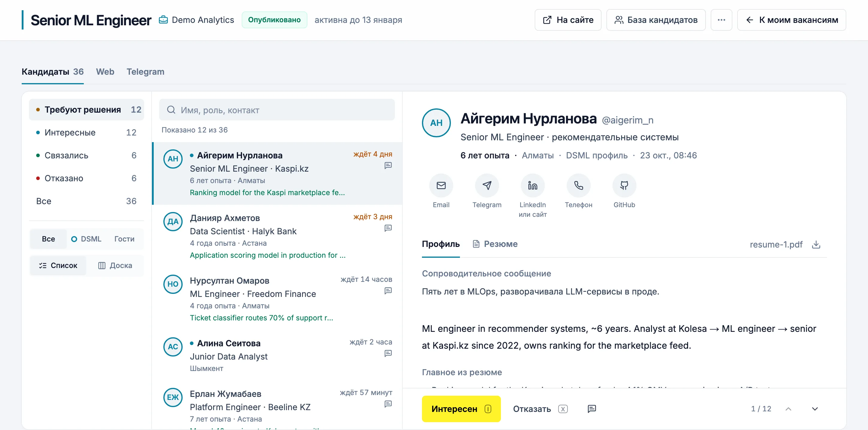
Task: Open the Резюме tab
Action: point(495,244)
